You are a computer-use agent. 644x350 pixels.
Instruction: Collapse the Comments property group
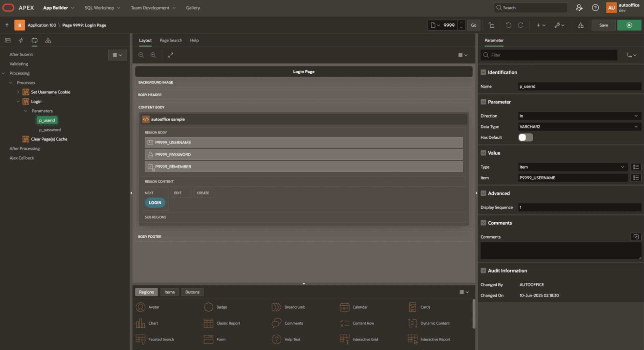483,223
